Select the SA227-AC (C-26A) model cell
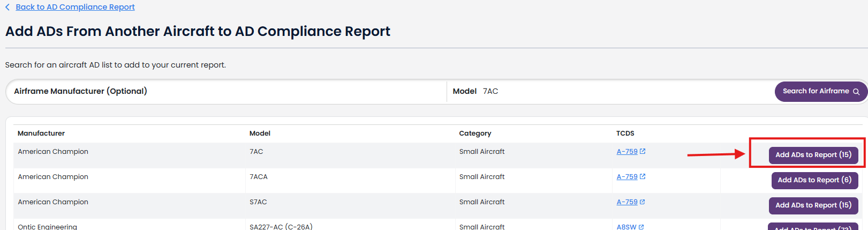The width and height of the screenshot is (868, 230). pos(281,227)
